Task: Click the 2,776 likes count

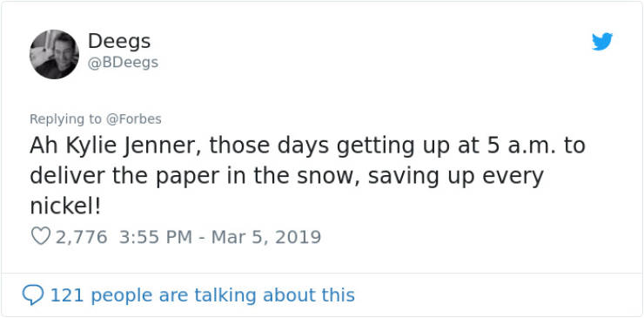Action: pos(81,237)
